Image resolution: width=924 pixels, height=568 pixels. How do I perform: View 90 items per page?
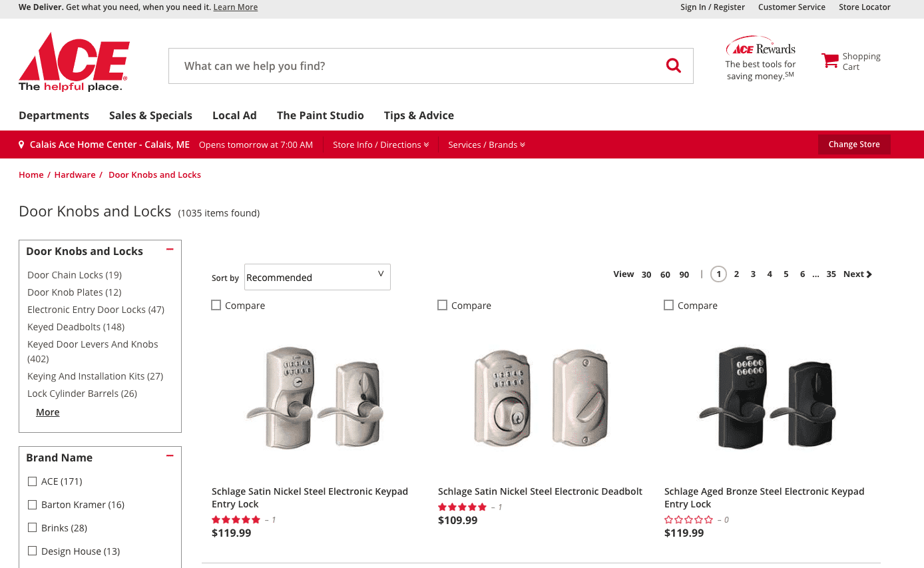click(684, 274)
